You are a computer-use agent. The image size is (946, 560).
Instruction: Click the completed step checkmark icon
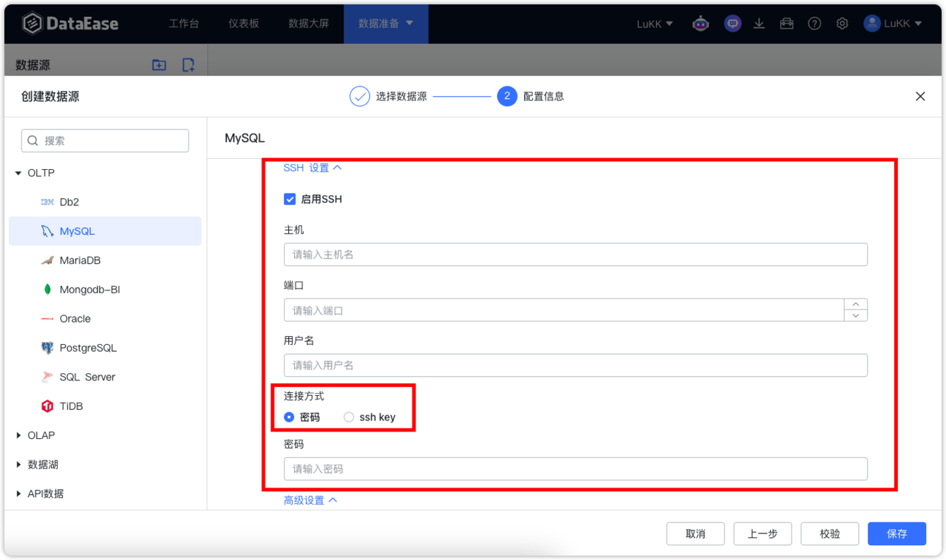(x=360, y=97)
